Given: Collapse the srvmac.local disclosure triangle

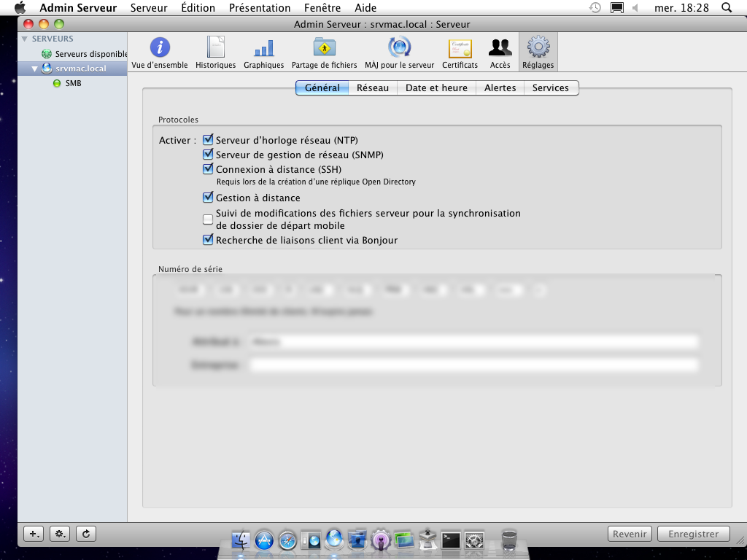Looking at the screenshot, I should pos(34,69).
